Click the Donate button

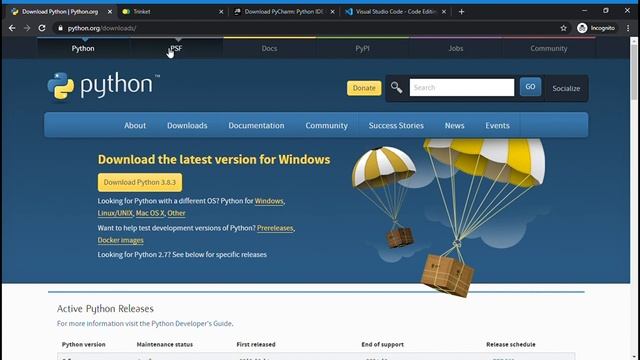[364, 88]
